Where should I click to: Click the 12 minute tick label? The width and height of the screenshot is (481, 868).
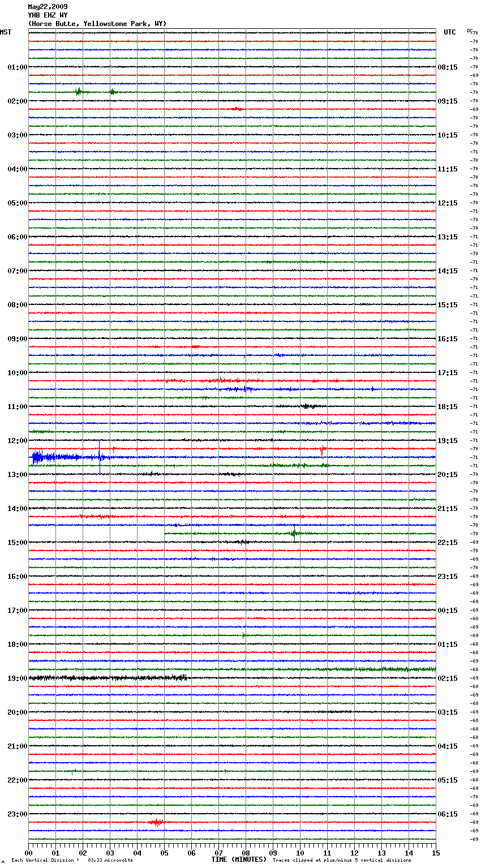355,853
